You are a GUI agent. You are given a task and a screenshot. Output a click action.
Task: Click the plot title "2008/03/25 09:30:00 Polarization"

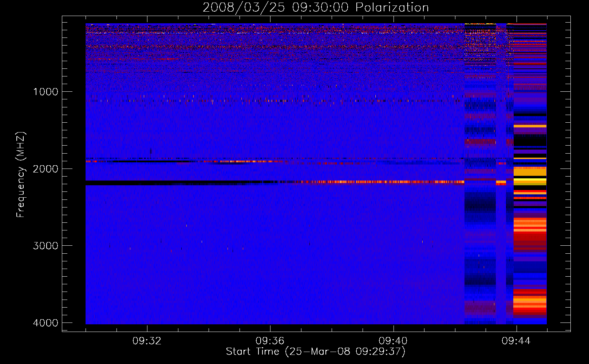[316, 8]
